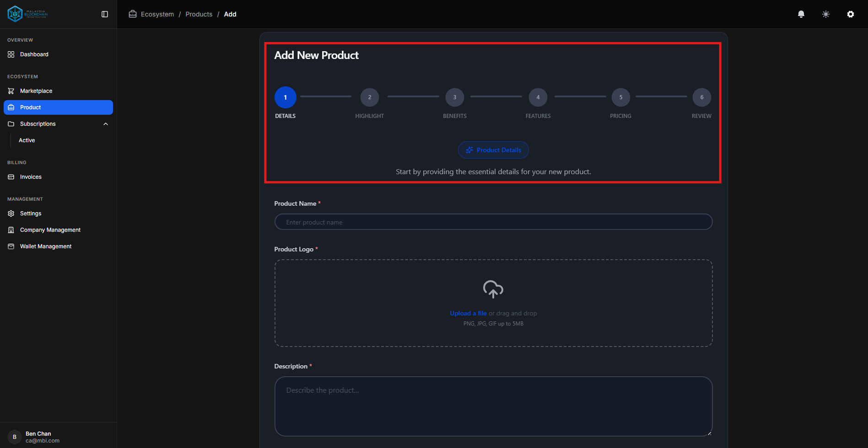Open Invoices using its card icon
The image size is (868, 448).
(x=11, y=176)
